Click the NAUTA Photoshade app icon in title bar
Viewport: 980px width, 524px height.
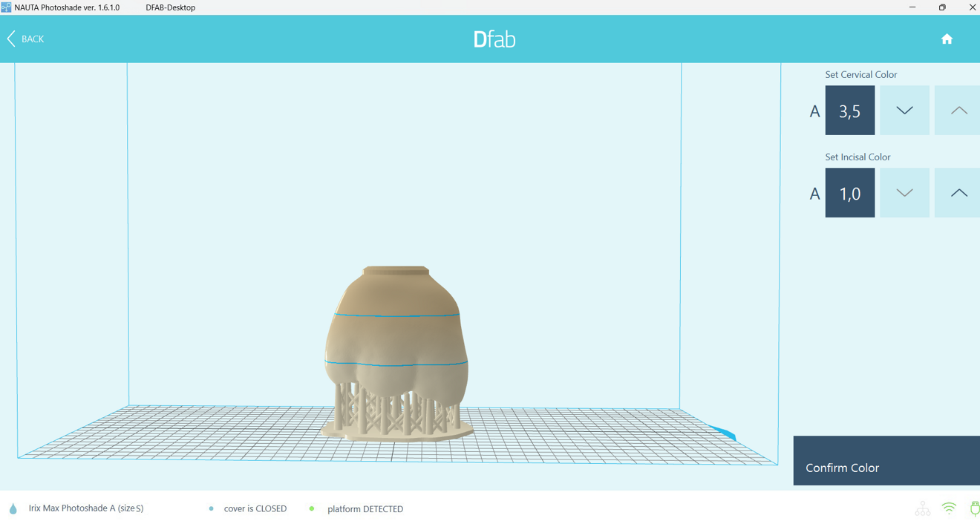click(7, 7)
